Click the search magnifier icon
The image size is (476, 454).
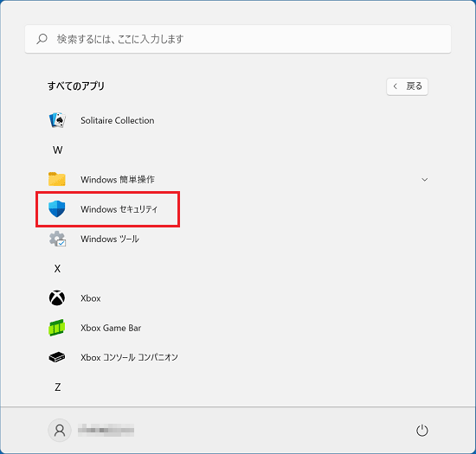point(42,39)
